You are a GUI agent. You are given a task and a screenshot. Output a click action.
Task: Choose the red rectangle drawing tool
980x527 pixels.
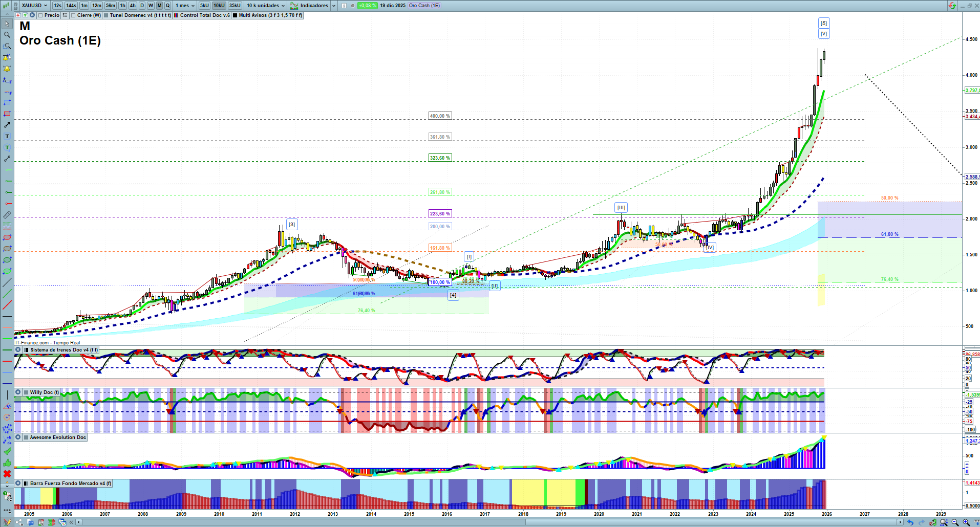tap(7, 114)
